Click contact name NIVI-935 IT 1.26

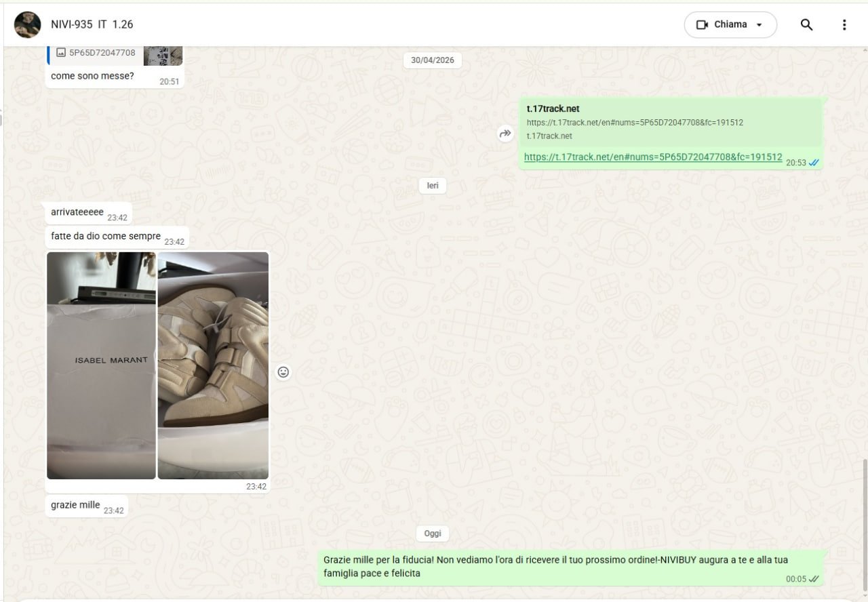(92, 24)
